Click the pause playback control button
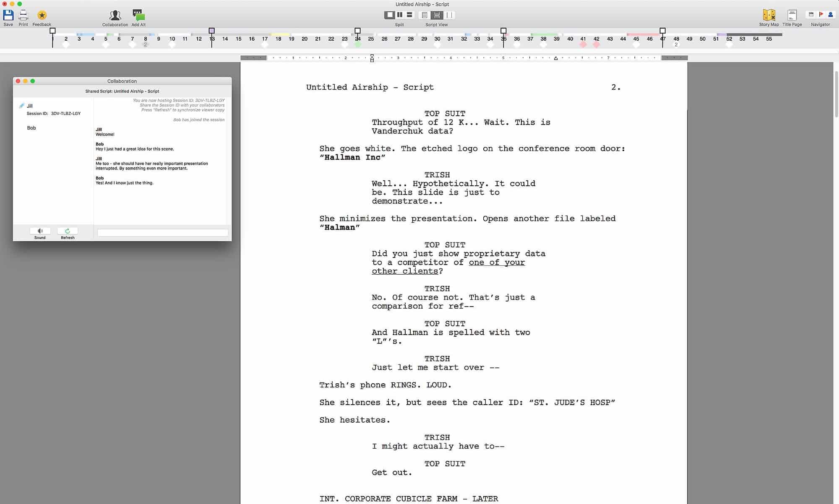Viewport: 839px width, 504px height. [x=399, y=15]
